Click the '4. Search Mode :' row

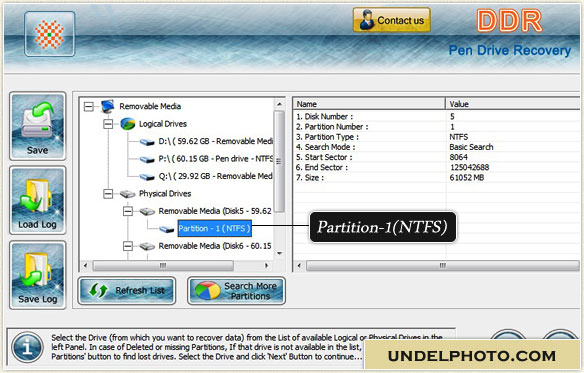click(437, 147)
